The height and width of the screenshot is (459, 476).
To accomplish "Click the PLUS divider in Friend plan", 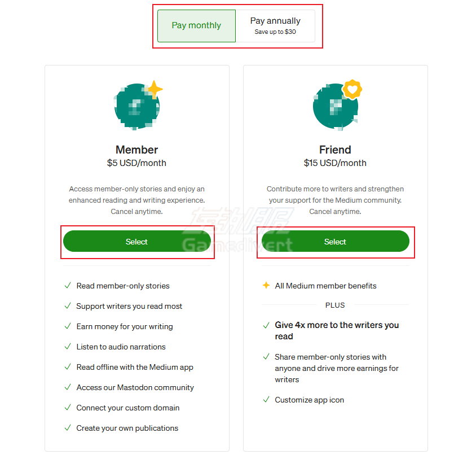I will point(335,305).
